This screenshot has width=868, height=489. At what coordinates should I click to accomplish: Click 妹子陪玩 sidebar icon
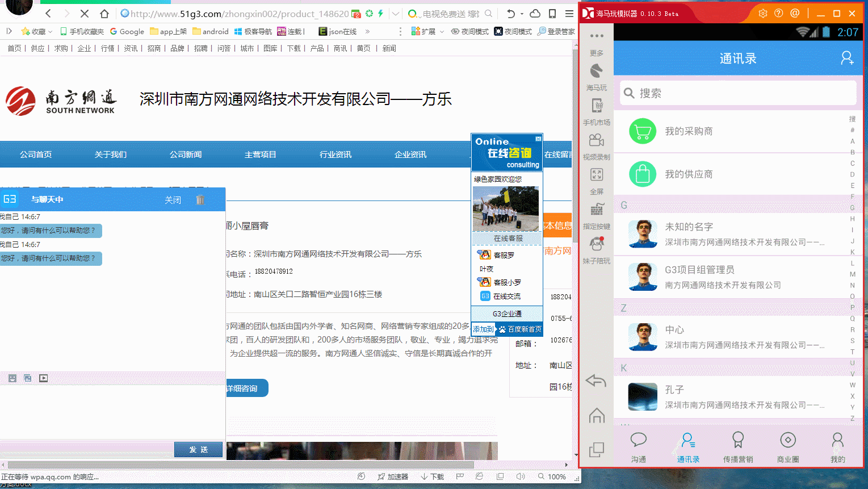[x=597, y=250]
